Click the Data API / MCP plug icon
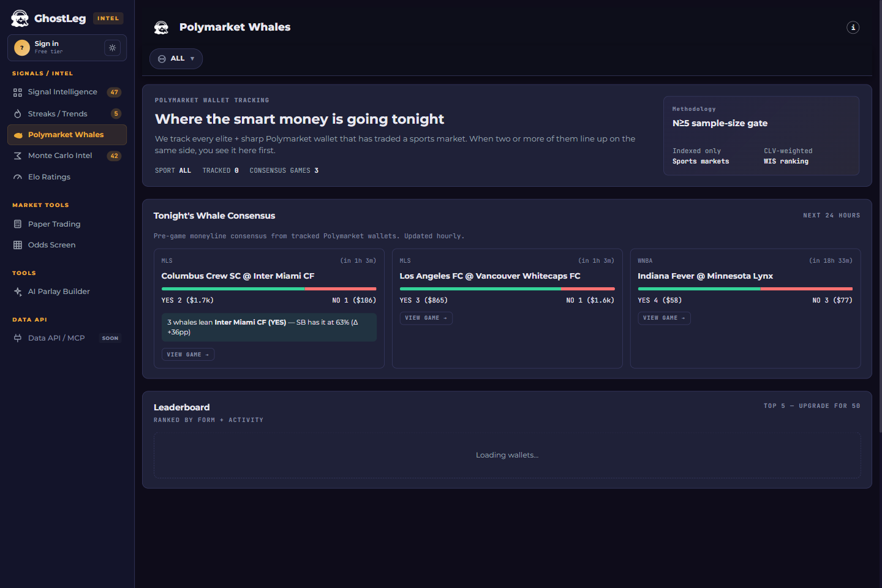Viewport: 882px width, 588px height. click(18, 338)
